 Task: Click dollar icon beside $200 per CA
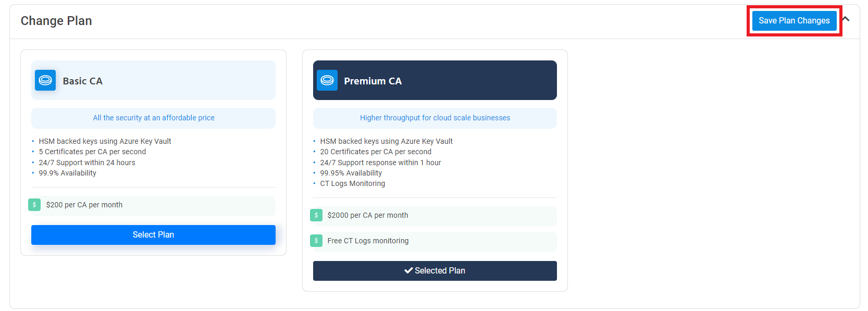click(34, 205)
